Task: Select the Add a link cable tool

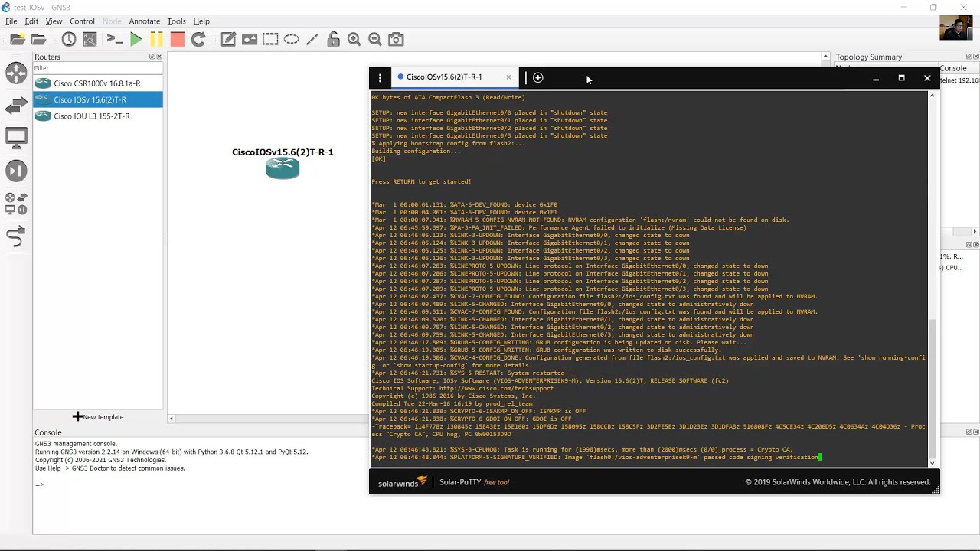Action: 16,237
